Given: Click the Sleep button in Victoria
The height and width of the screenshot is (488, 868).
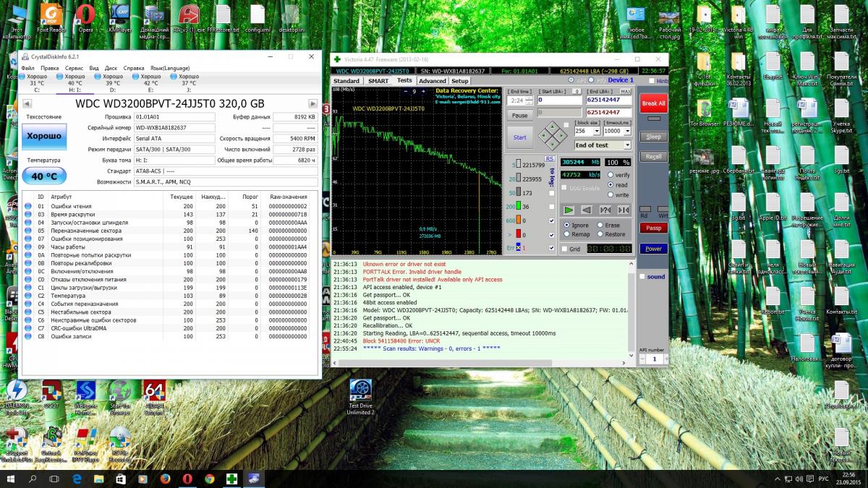Looking at the screenshot, I should tap(653, 137).
